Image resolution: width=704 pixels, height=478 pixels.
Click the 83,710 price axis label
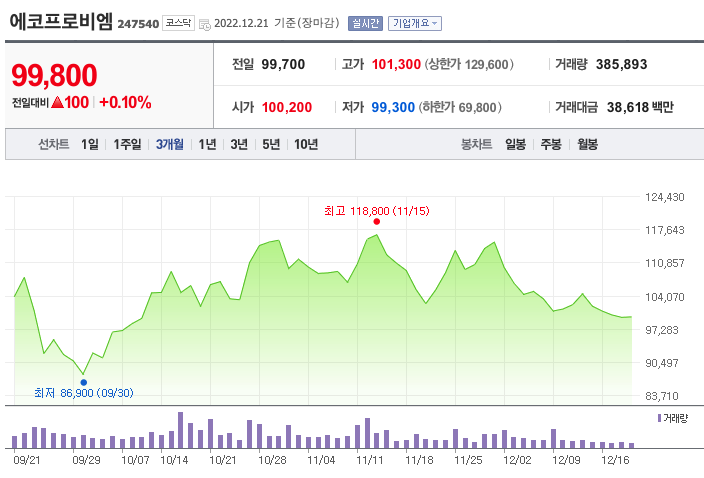tap(662, 396)
